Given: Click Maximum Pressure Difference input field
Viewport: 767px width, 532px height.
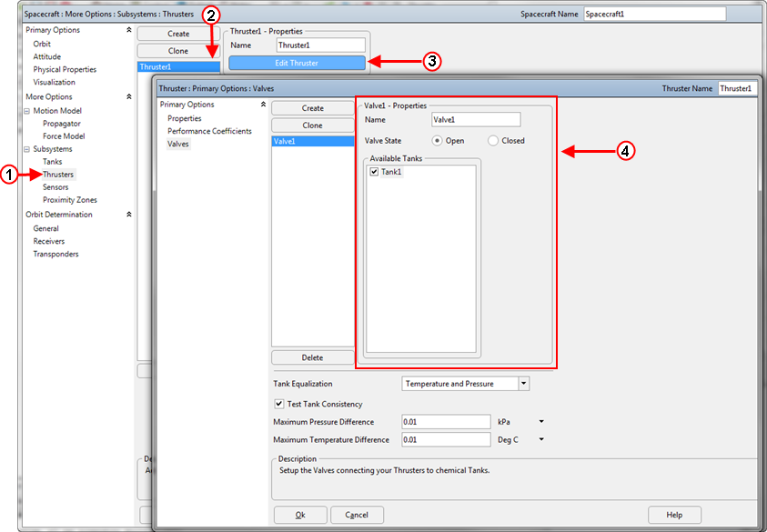Looking at the screenshot, I should tap(446, 422).
